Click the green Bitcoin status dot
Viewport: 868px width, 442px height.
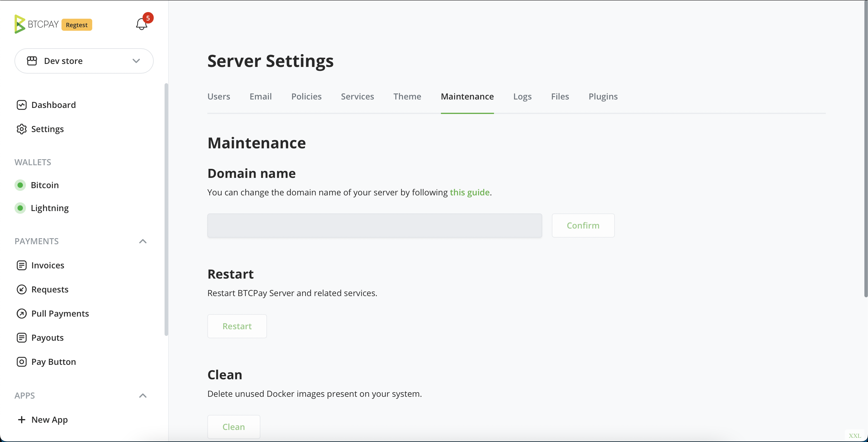[x=20, y=185]
